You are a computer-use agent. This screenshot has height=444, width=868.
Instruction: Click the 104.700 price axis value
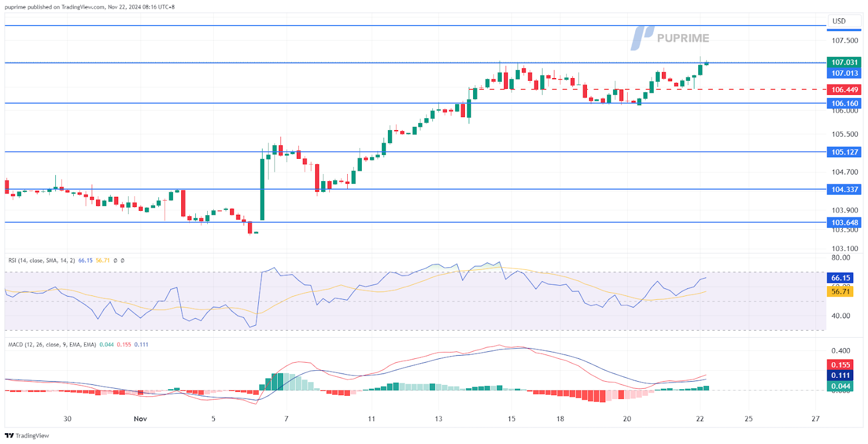point(845,172)
